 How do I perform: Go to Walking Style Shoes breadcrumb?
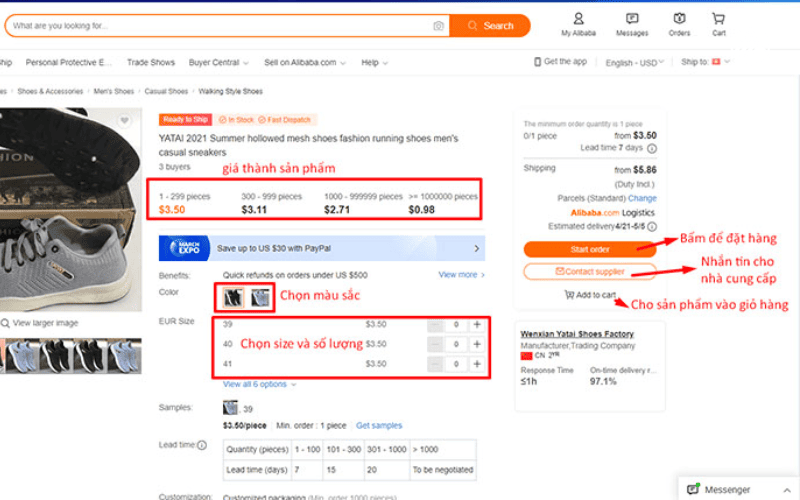(230, 91)
